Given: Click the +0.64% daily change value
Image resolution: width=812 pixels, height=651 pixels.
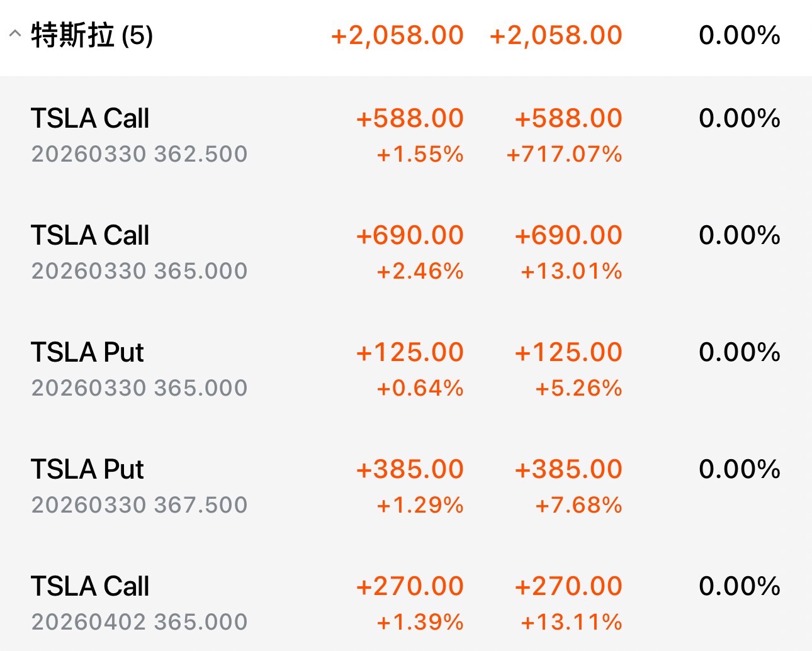Looking at the screenshot, I should tap(420, 388).
